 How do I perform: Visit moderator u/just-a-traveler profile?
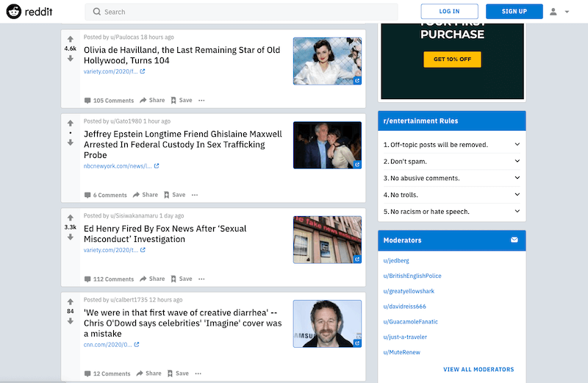coord(405,337)
